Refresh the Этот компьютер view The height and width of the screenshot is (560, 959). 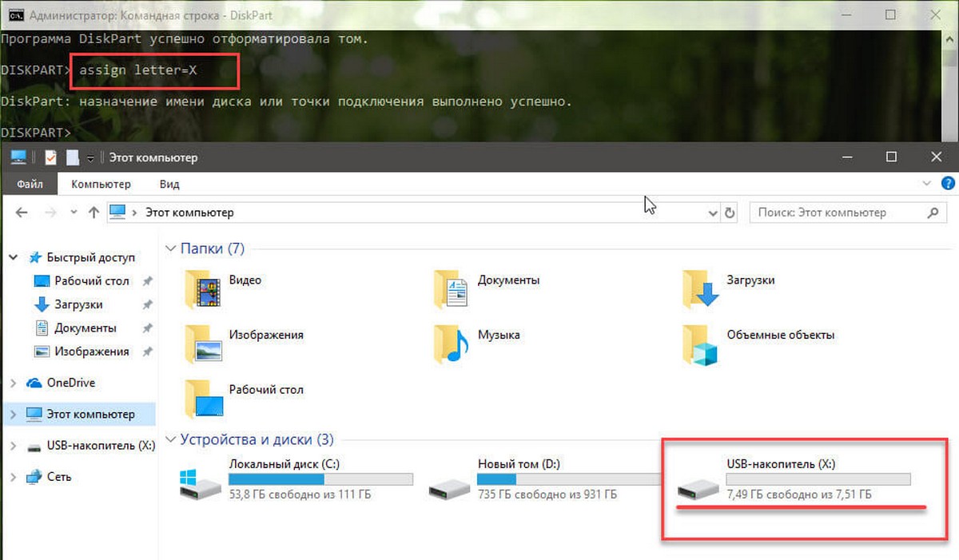coord(730,213)
